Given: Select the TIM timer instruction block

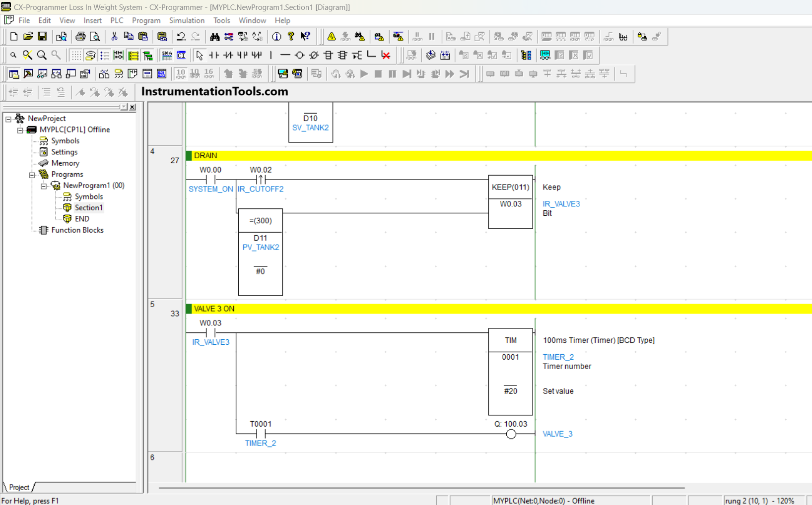Looking at the screenshot, I should (x=510, y=372).
